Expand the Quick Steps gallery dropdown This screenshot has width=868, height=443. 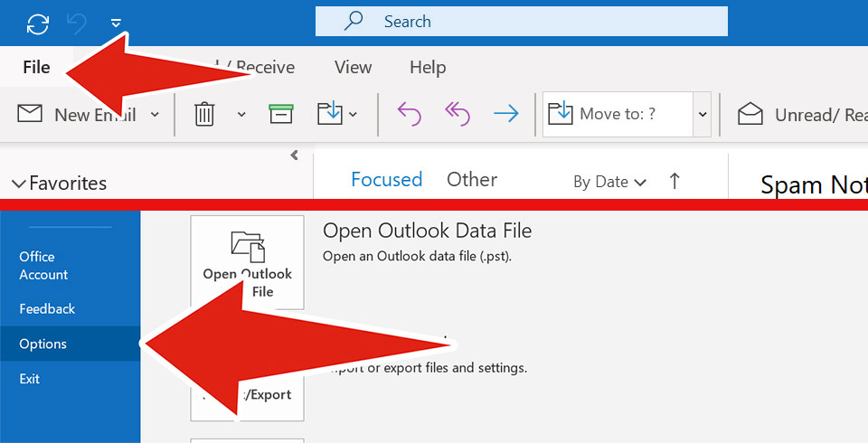tap(702, 114)
